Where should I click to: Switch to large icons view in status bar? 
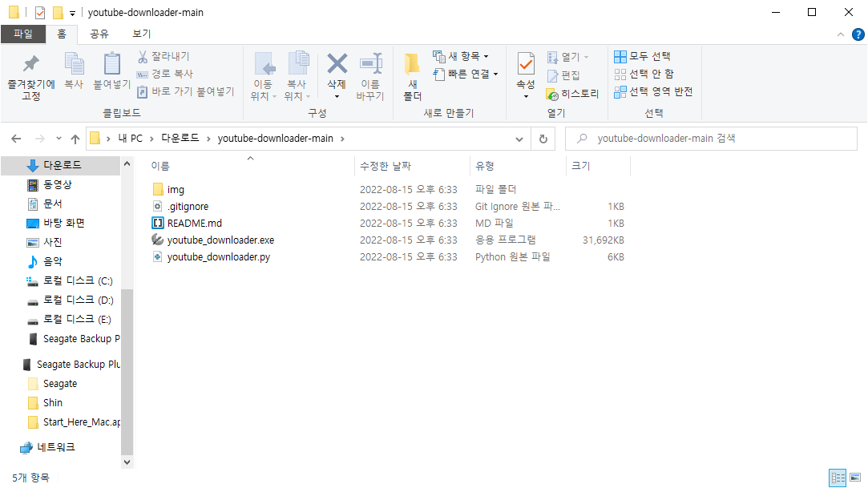point(856,478)
